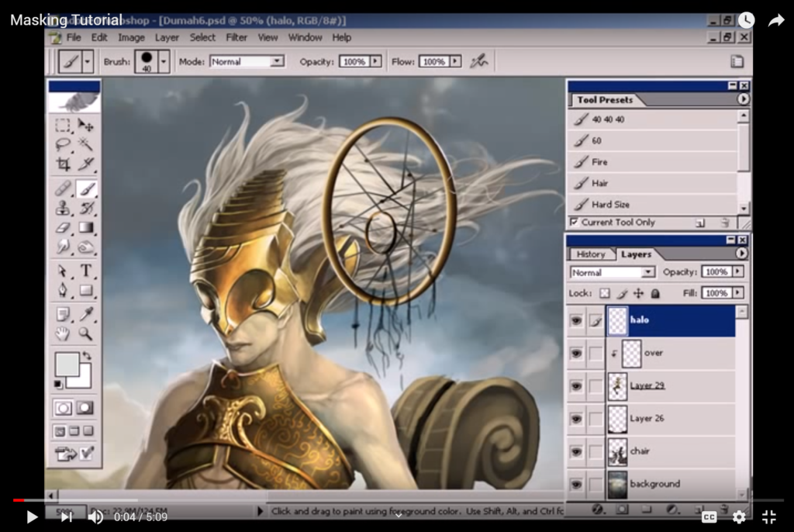The image size is (794, 532).
Task: Select the Type tool
Action: coord(85,271)
